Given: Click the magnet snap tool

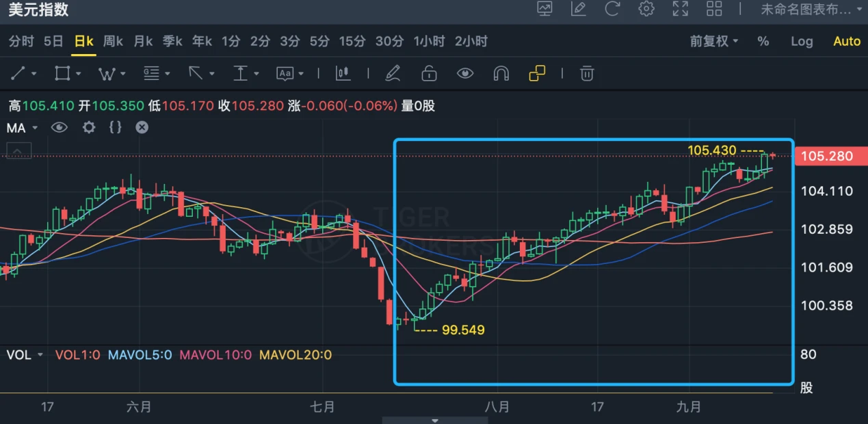Looking at the screenshot, I should [501, 73].
